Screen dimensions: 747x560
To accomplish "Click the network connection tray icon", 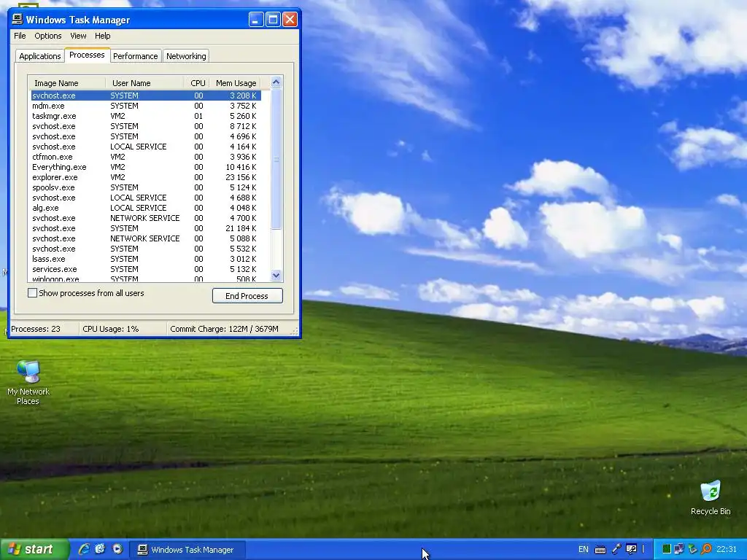I will [679, 550].
